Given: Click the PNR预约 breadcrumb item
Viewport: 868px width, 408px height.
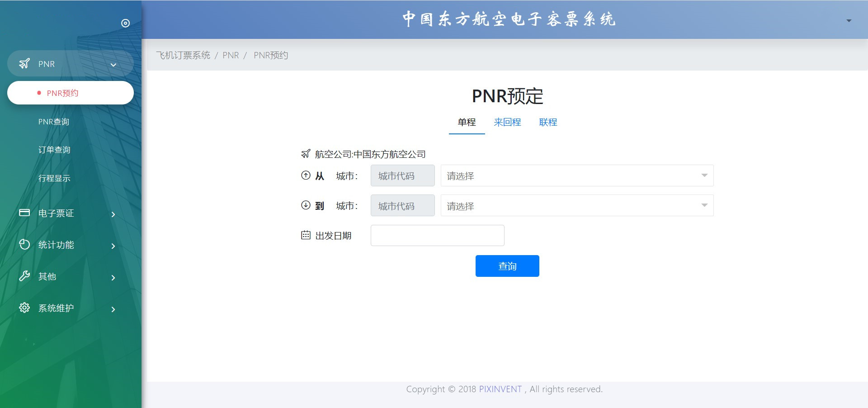Looking at the screenshot, I should 271,55.
